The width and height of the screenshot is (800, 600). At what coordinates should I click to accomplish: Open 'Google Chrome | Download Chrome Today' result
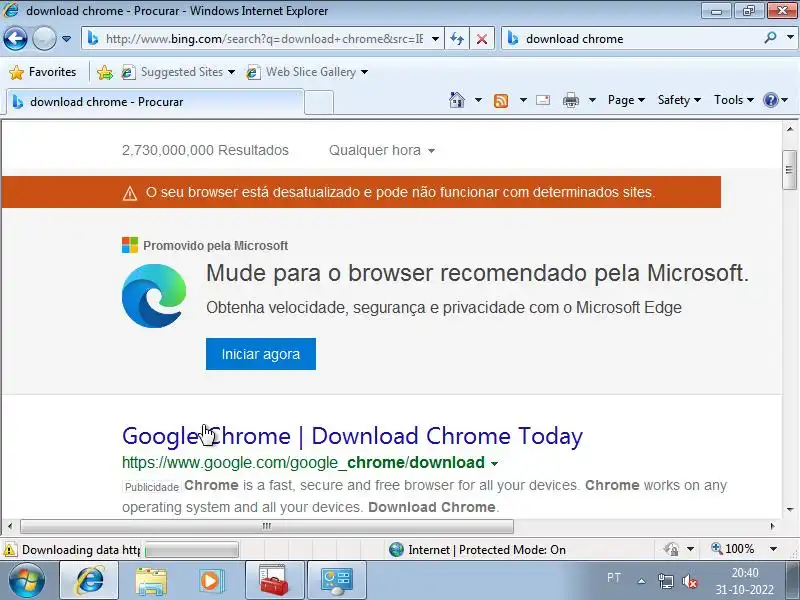[352, 436]
